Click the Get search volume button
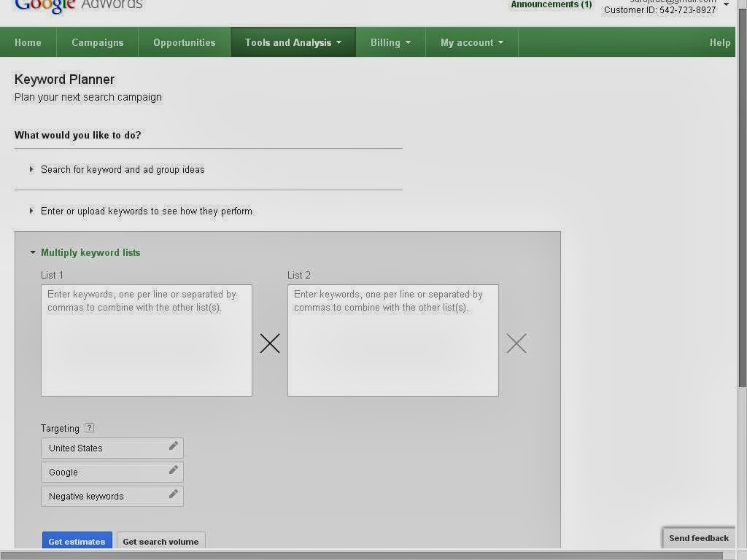The height and width of the screenshot is (560, 747). pos(160,541)
